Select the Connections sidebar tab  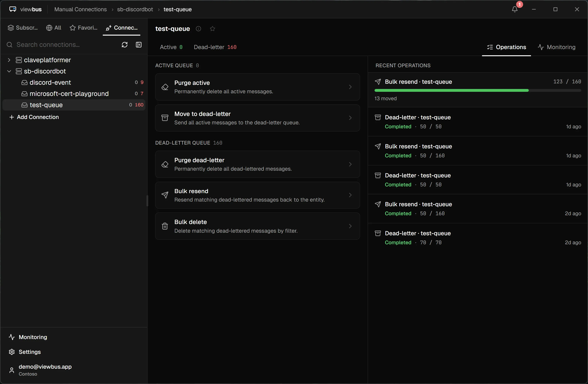pyautogui.click(x=122, y=28)
